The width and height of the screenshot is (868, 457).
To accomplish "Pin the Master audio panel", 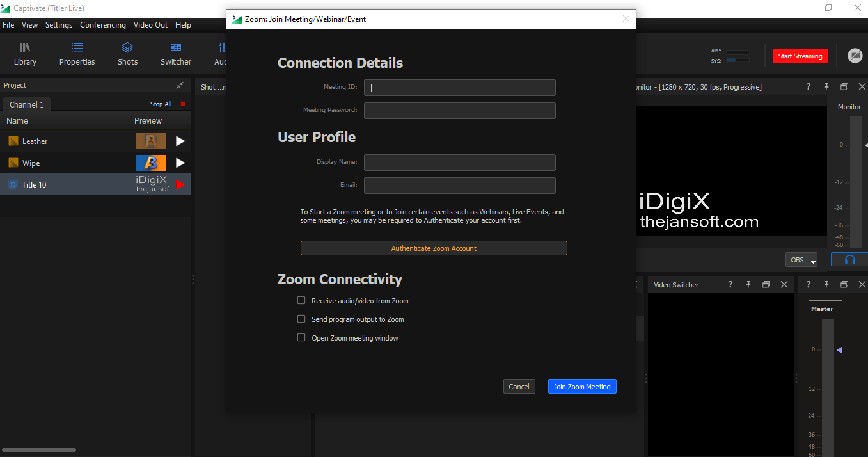I will pos(826,285).
